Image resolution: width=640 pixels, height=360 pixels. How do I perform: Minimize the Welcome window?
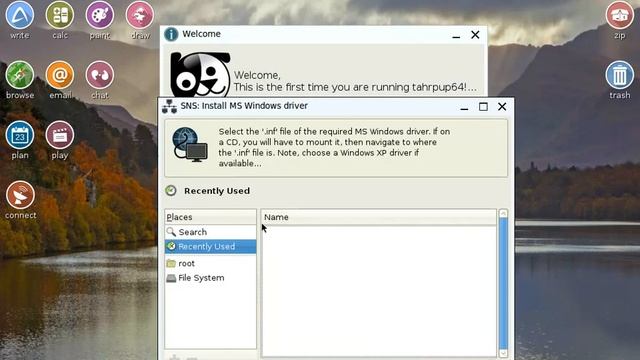click(x=456, y=36)
